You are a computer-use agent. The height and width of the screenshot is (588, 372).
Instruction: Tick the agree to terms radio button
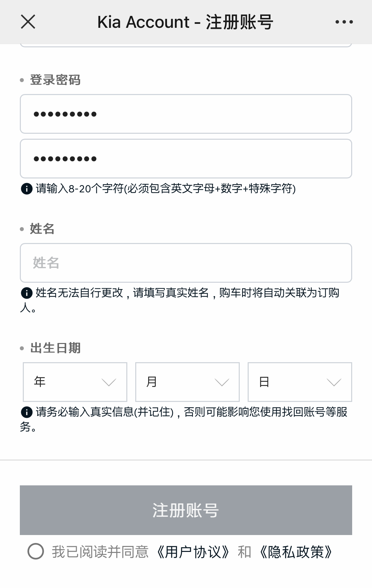(x=36, y=551)
